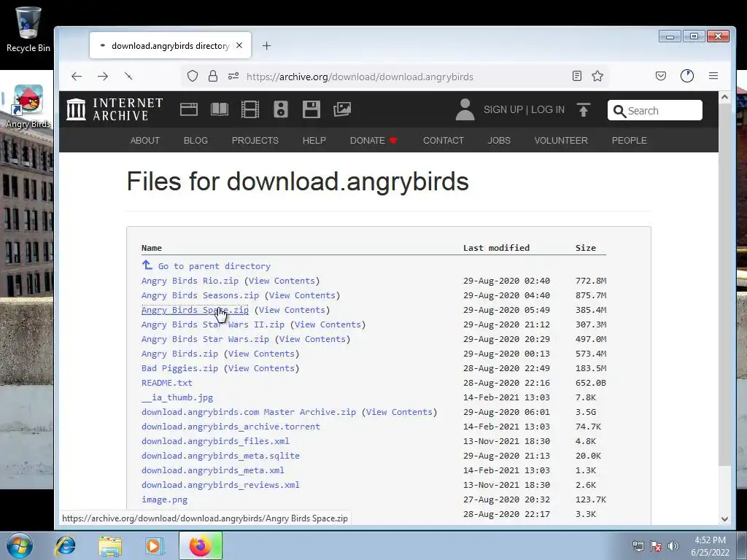The height and width of the screenshot is (560, 747).
Task: Open the Audio speaker icon
Action: tap(281, 109)
